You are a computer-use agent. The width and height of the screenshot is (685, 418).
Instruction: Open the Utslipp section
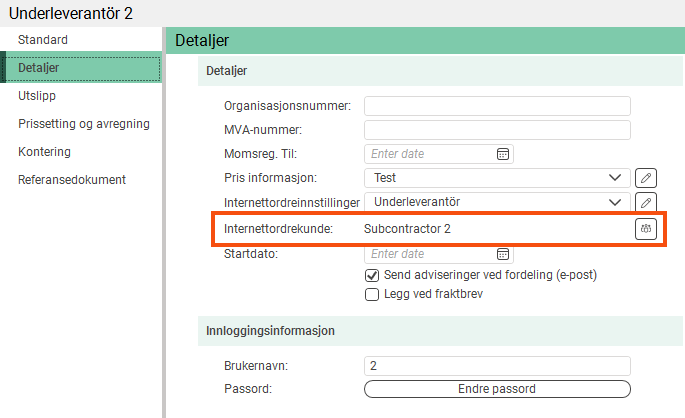tap(36, 96)
